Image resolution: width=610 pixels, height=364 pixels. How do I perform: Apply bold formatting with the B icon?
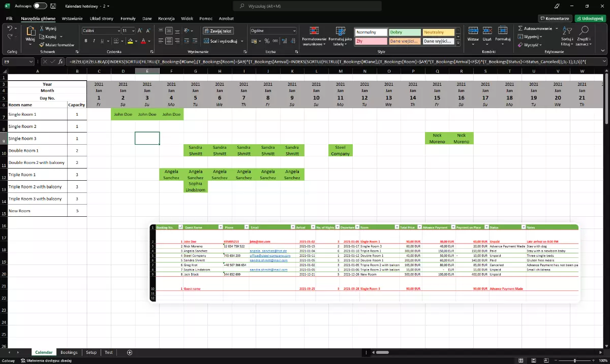[x=85, y=41]
